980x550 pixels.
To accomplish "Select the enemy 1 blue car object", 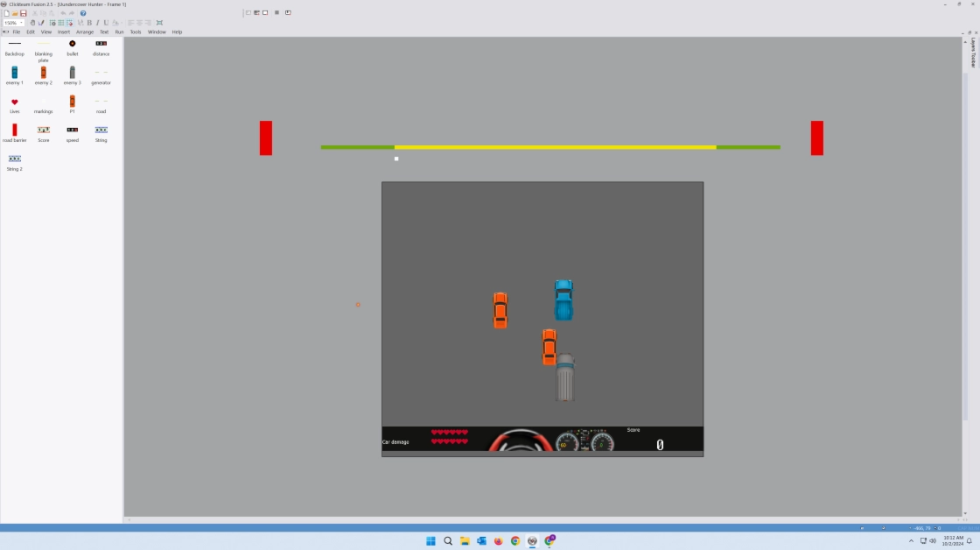I will [14, 73].
